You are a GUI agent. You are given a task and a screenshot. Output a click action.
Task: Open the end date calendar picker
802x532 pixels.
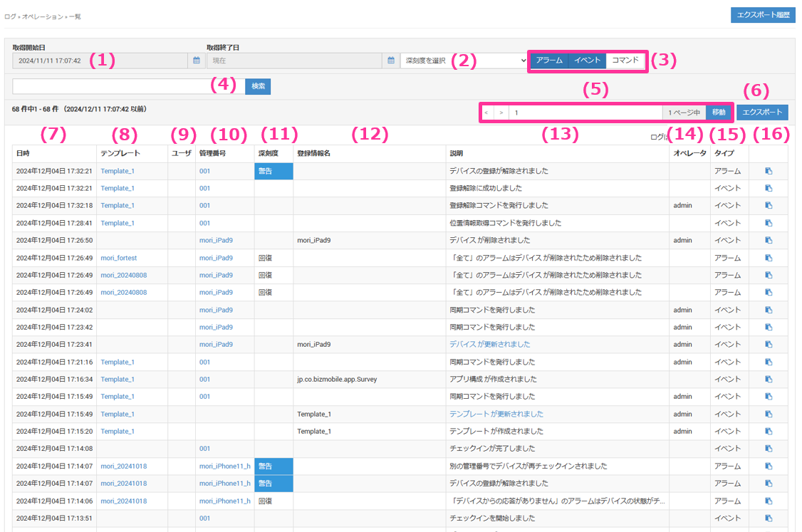click(391, 61)
